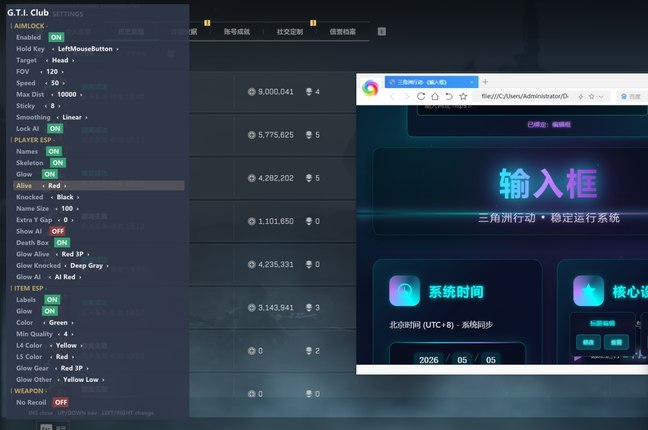
Task: Click the browser forward arrow
Action: coord(407,96)
